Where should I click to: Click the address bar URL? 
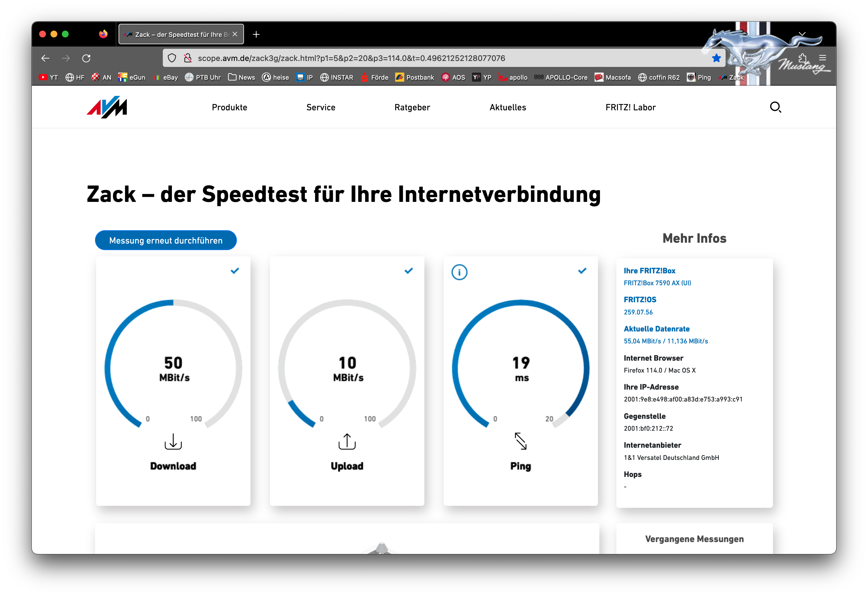coord(351,58)
